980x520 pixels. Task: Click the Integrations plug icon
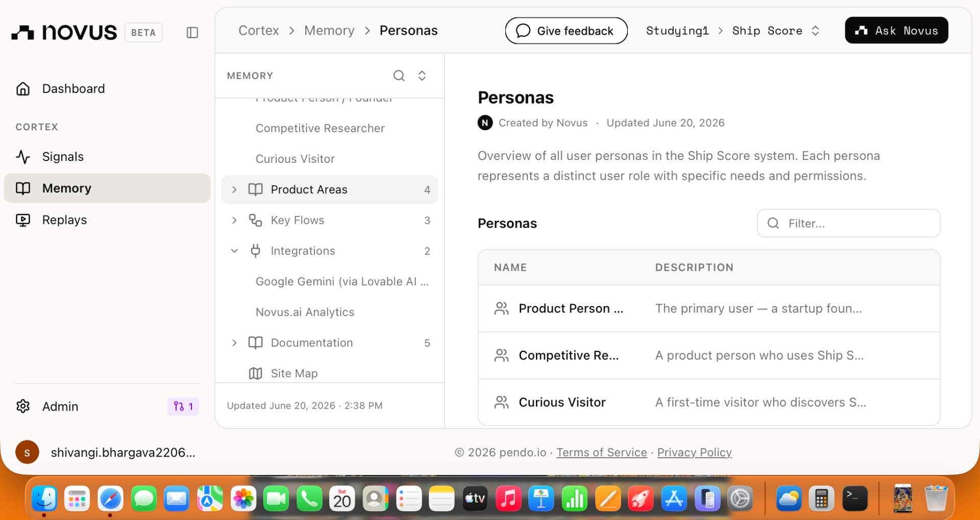256,251
